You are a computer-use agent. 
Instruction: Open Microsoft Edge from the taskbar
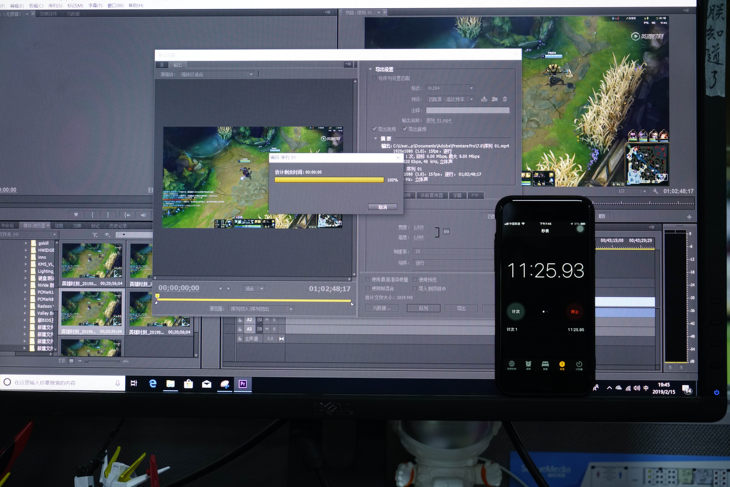click(x=152, y=384)
